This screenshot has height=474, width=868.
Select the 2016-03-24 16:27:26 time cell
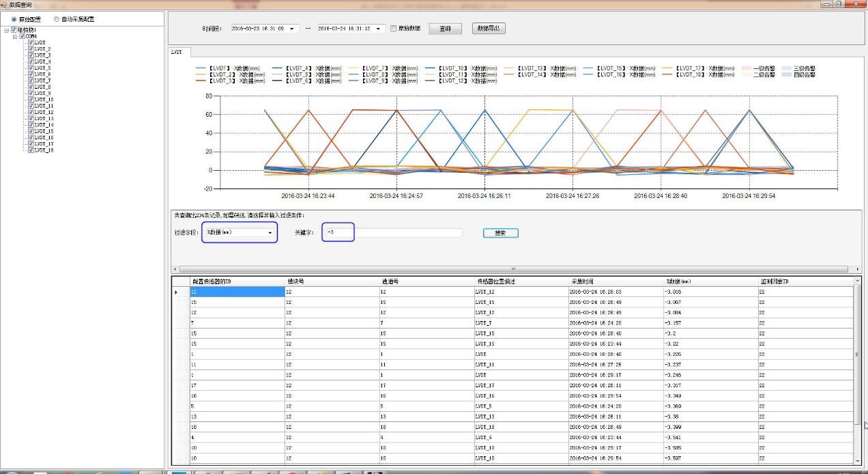pyautogui.click(x=616, y=365)
